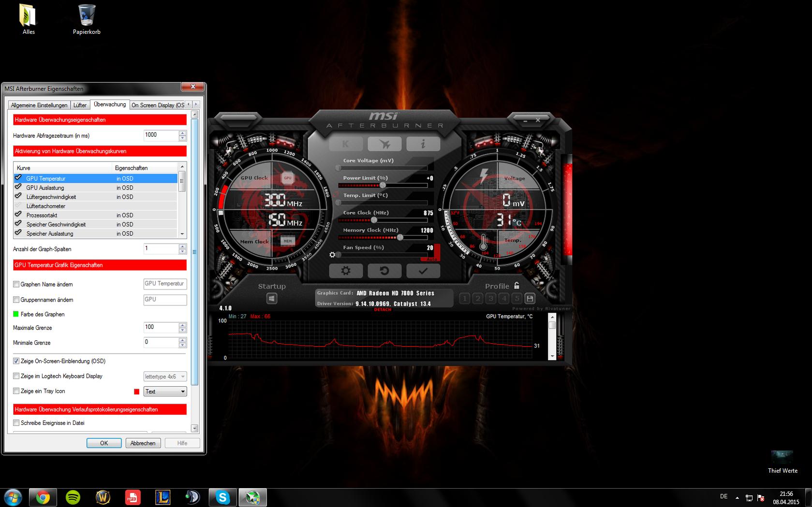Switch to the Allgemeine Einstellungen tab
The height and width of the screenshot is (507, 812).
pos(39,105)
